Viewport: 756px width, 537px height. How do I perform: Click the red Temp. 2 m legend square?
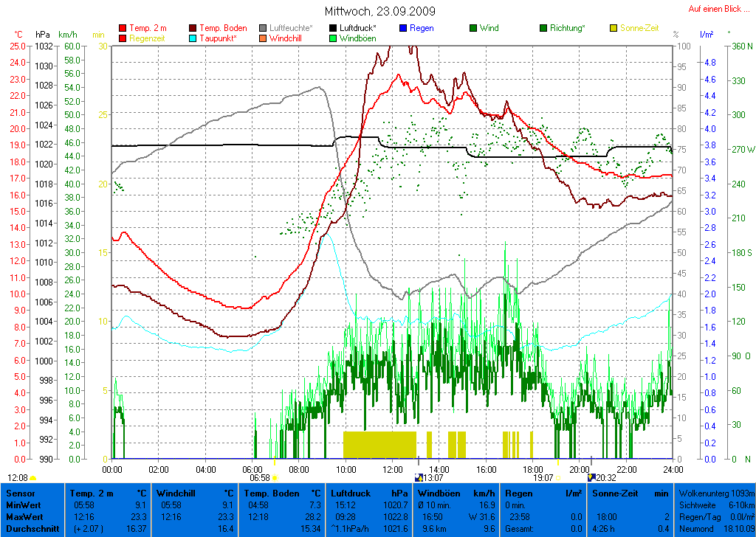[123, 28]
